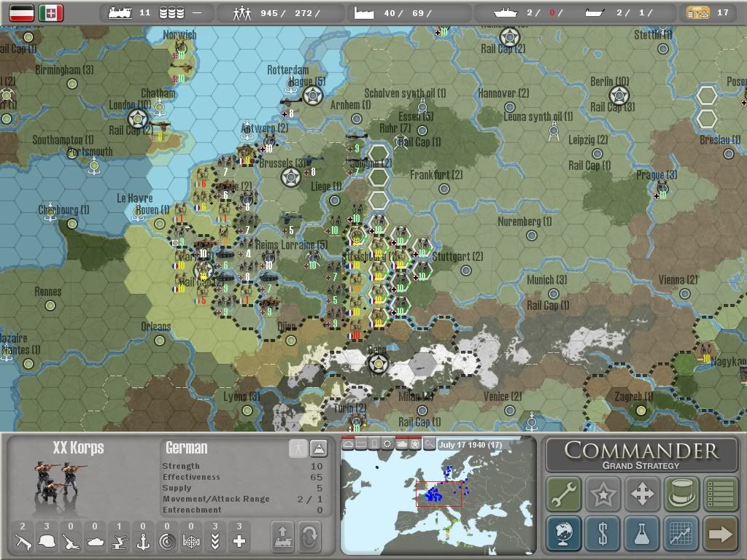The image size is (747, 560).
Task: Toggle the sun gear minimap filter
Action: 388,444
